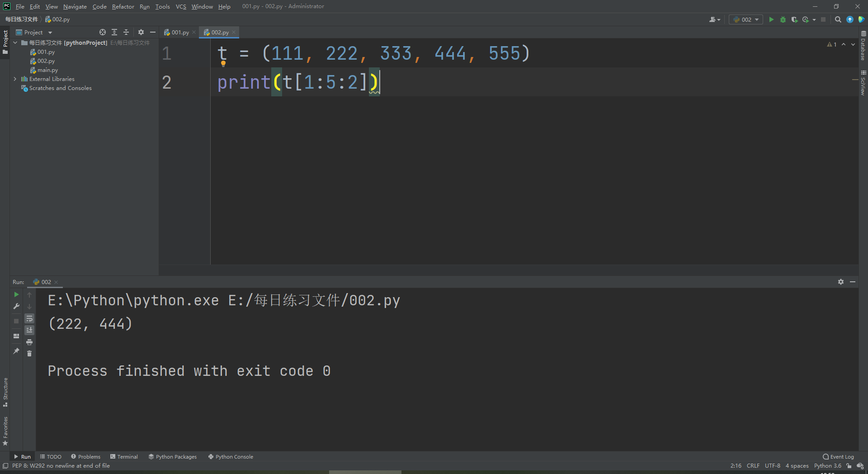Toggle scroll to end in the Run console
This screenshot has height=474, width=868.
coord(29,330)
